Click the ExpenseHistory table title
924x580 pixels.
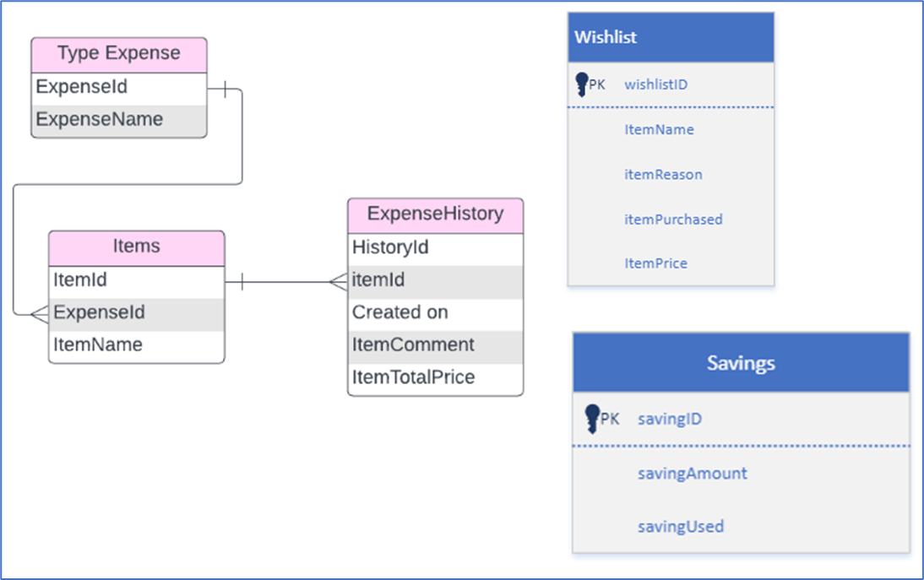(x=435, y=214)
